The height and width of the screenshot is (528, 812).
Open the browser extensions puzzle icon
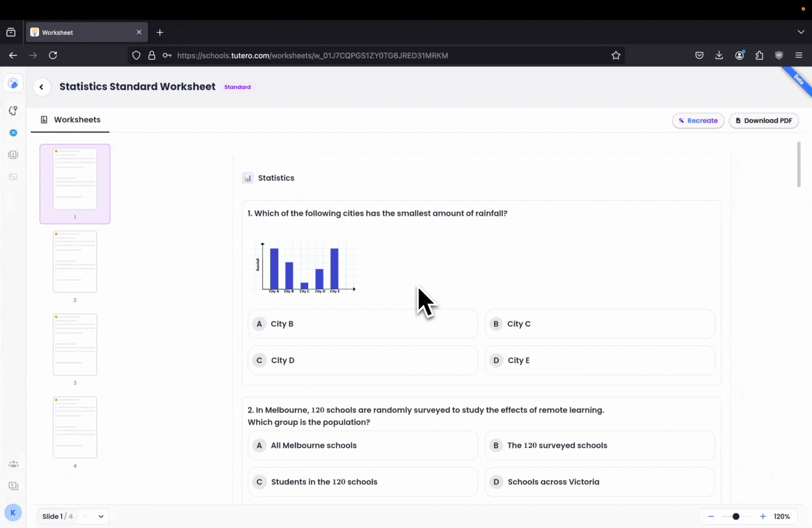coord(759,55)
